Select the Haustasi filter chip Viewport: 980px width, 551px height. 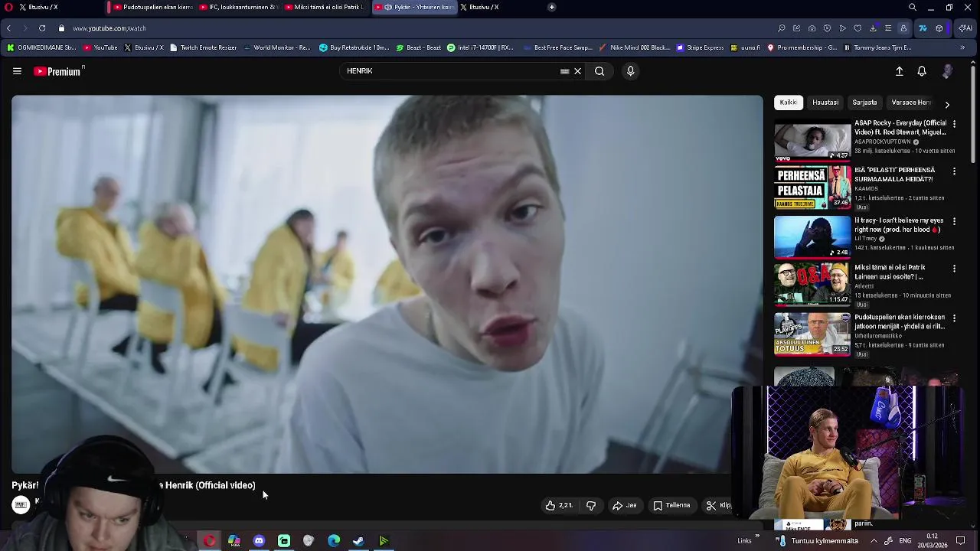click(825, 103)
